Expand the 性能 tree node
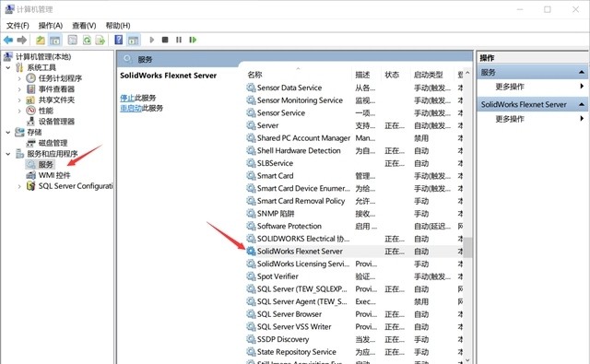Viewport: 590px width, 364px height. [x=19, y=111]
